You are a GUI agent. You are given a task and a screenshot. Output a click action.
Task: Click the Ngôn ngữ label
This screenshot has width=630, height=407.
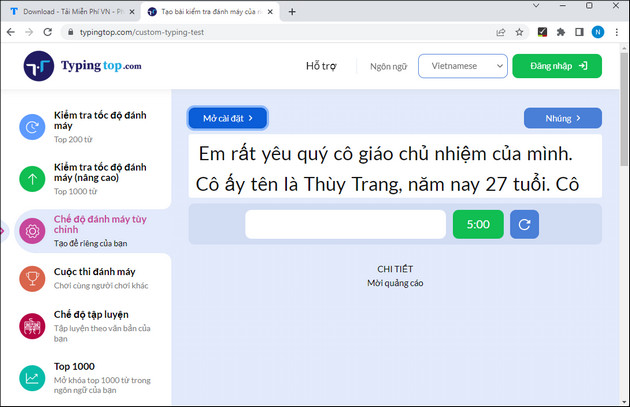pyautogui.click(x=388, y=66)
